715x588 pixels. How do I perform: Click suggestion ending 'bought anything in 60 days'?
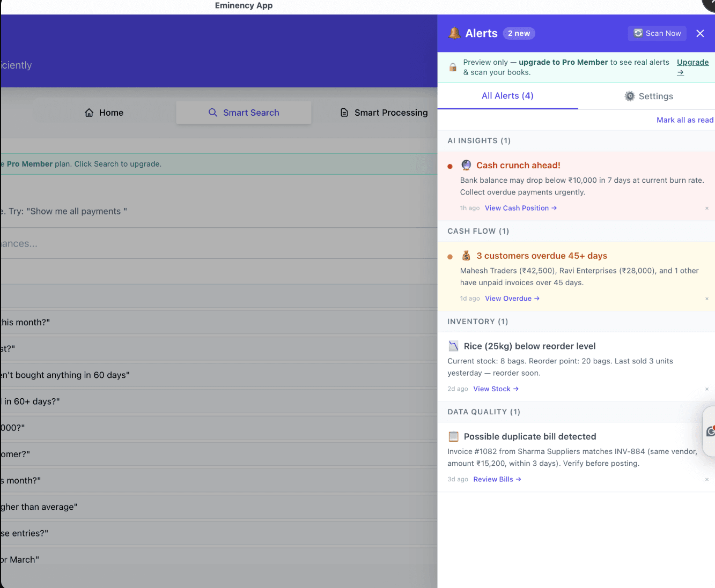219,375
